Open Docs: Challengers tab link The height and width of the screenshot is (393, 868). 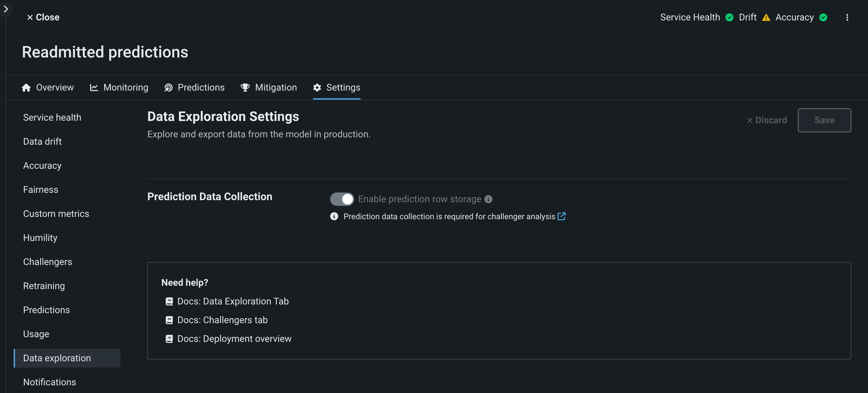(222, 320)
